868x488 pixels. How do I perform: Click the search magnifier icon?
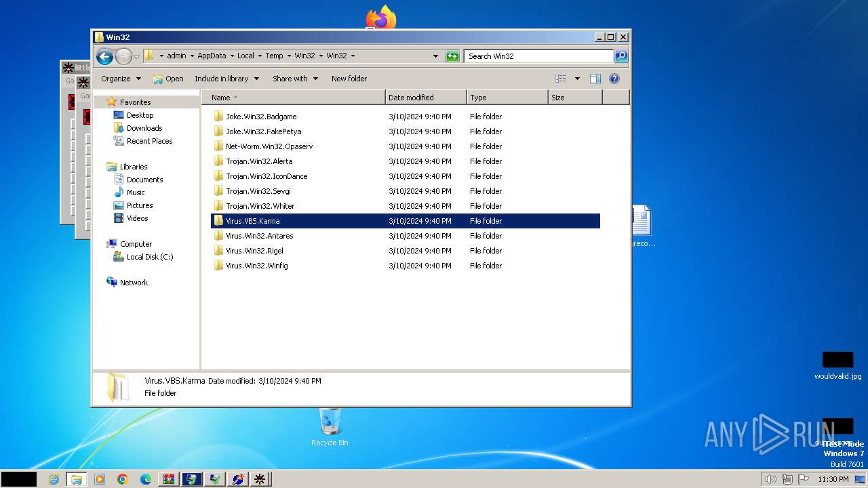pyautogui.click(x=621, y=56)
